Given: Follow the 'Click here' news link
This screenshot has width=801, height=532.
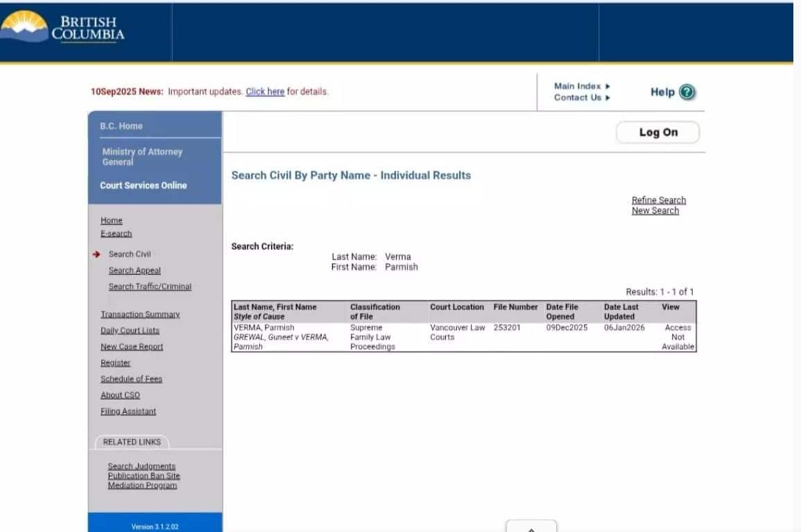Looking at the screenshot, I should pyautogui.click(x=265, y=92).
